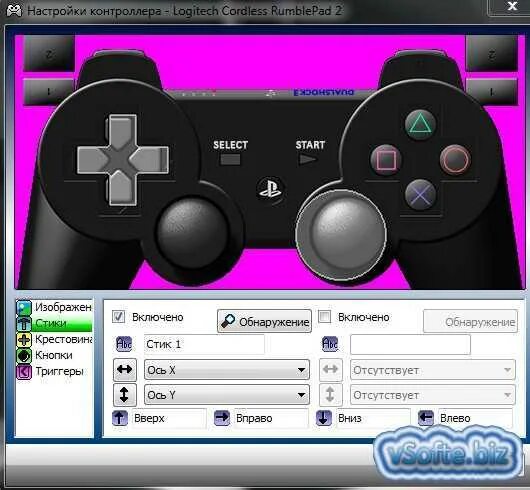
Task: Uncheck the first stick Включено checkbox
Action: (x=119, y=317)
